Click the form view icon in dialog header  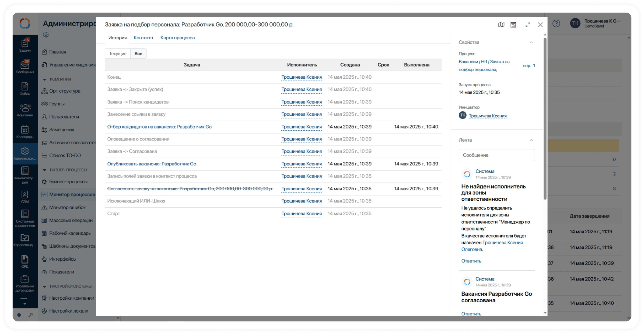[513, 25]
